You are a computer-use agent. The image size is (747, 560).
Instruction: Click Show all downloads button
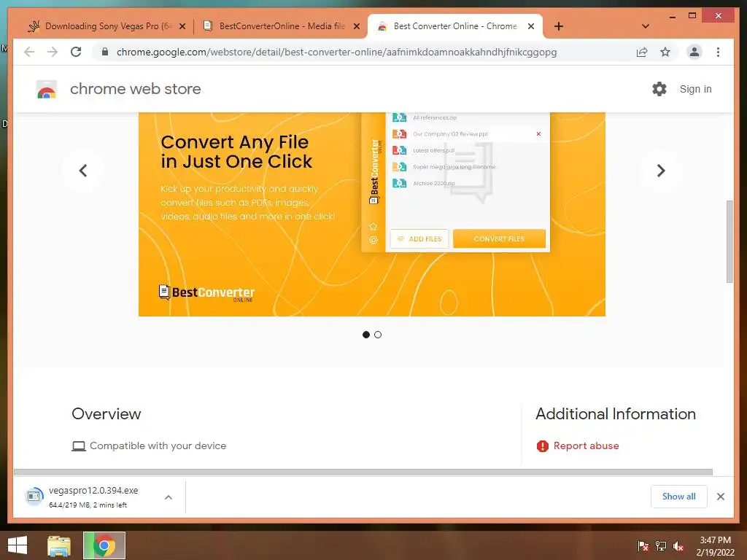click(678, 497)
